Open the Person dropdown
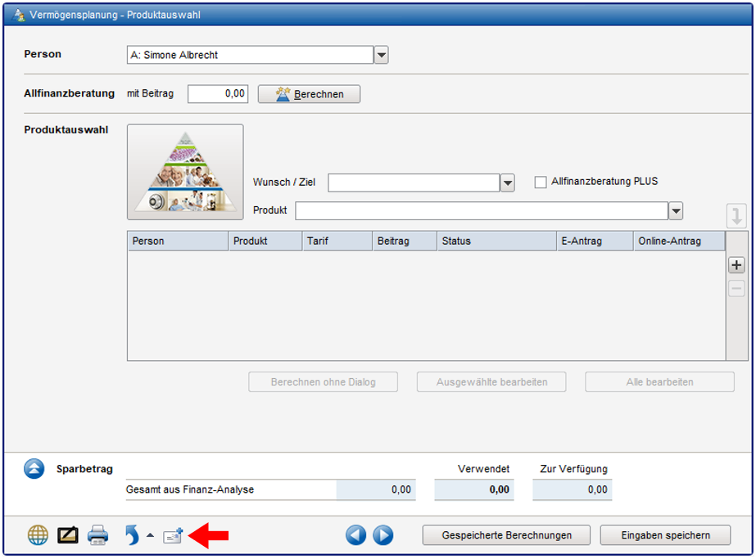Image resolution: width=756 pixels, height=559 pixels. [381, 56]
